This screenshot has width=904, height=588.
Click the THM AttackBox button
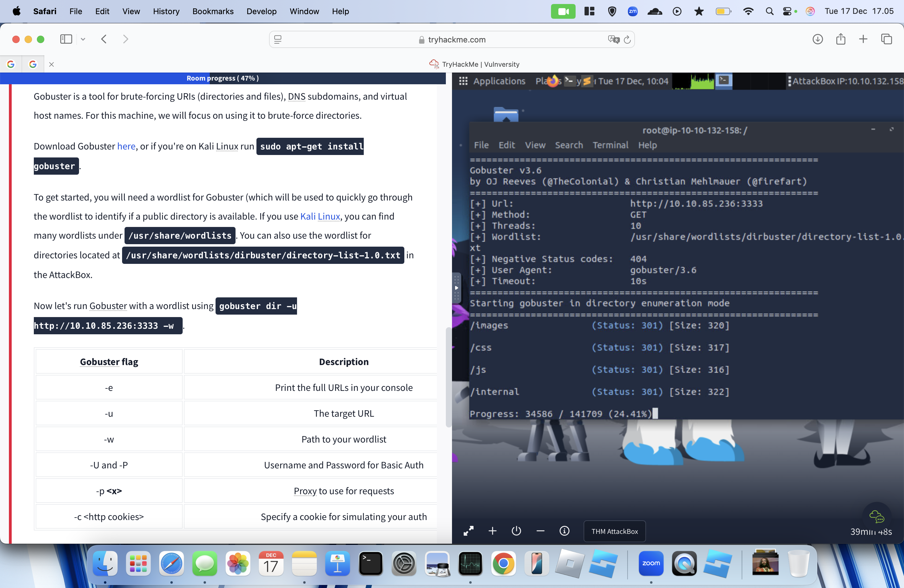point(614,531)
